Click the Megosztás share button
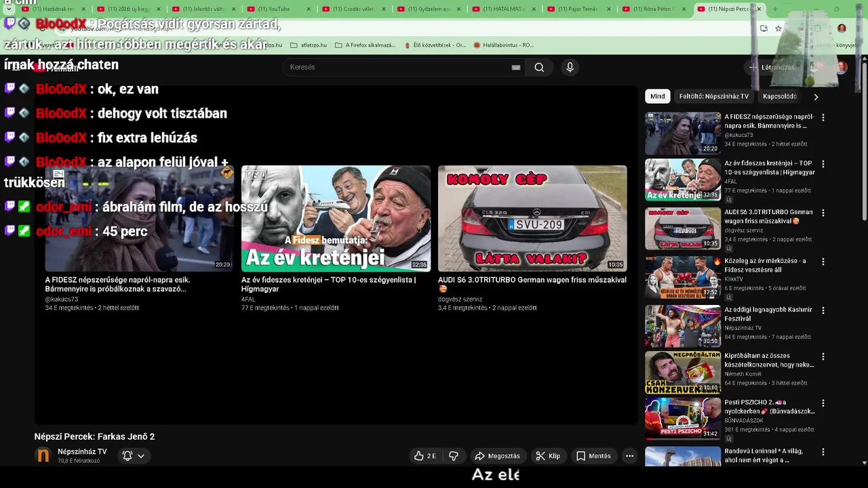Viewport: 868px width, 488px height. (x=498, y=456)
